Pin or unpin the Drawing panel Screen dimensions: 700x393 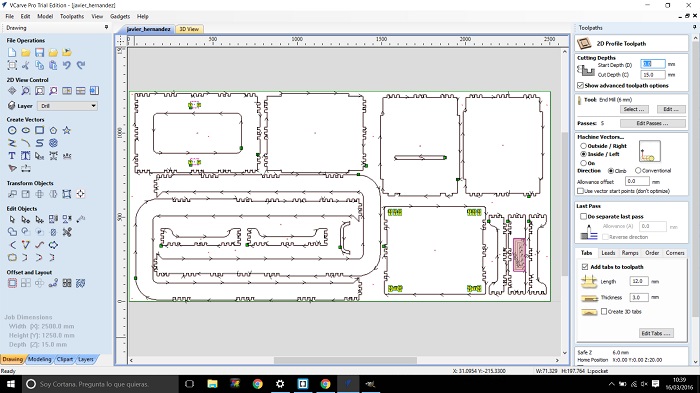coord(106,27)
